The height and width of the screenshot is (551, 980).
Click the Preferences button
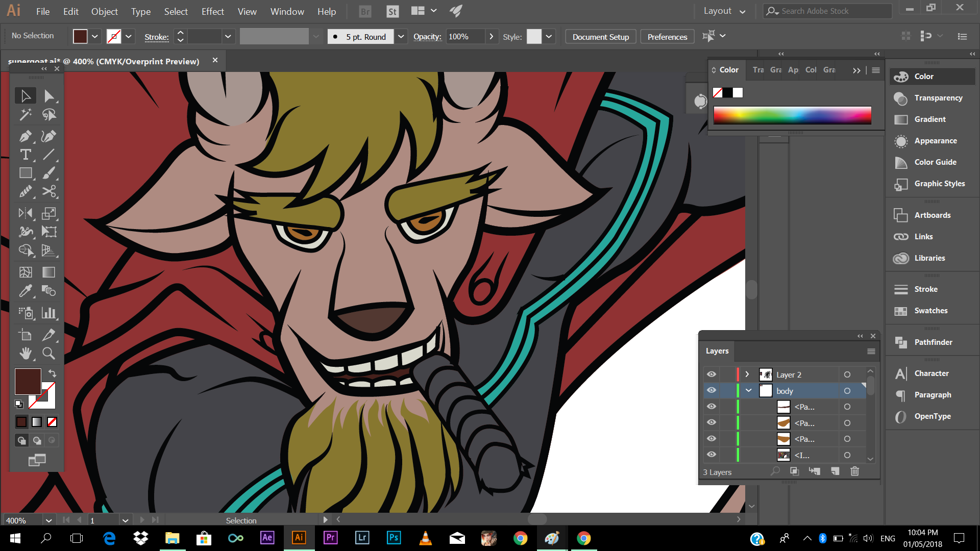tap(667, 37)
